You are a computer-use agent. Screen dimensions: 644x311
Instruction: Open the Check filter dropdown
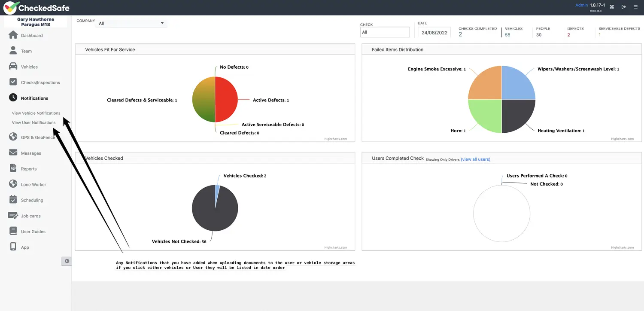click(x=385, y=32)
